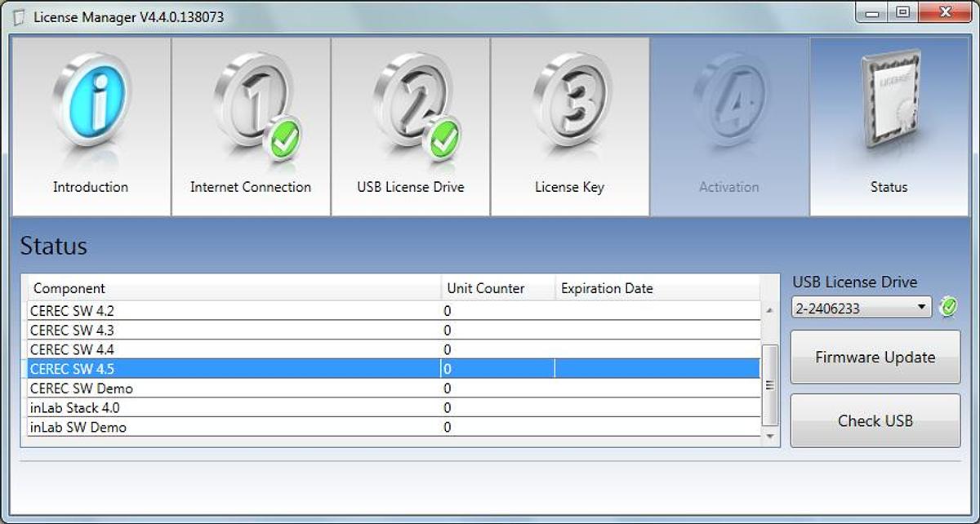
Task: Select the highlighted CEREC SW 4.5 row
Action: tap(394, 369)
